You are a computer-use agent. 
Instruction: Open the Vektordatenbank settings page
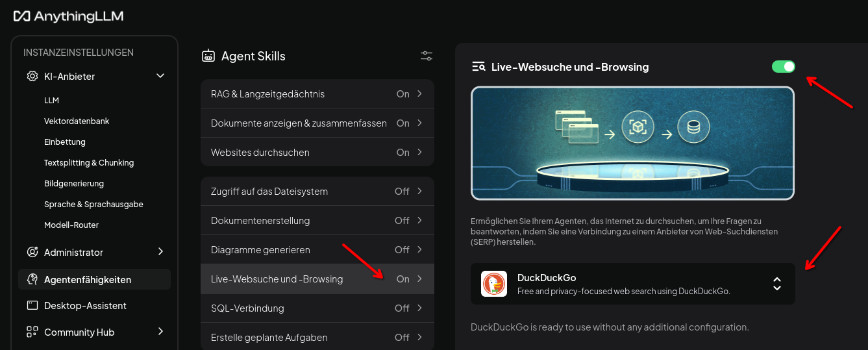pos(77,121)
